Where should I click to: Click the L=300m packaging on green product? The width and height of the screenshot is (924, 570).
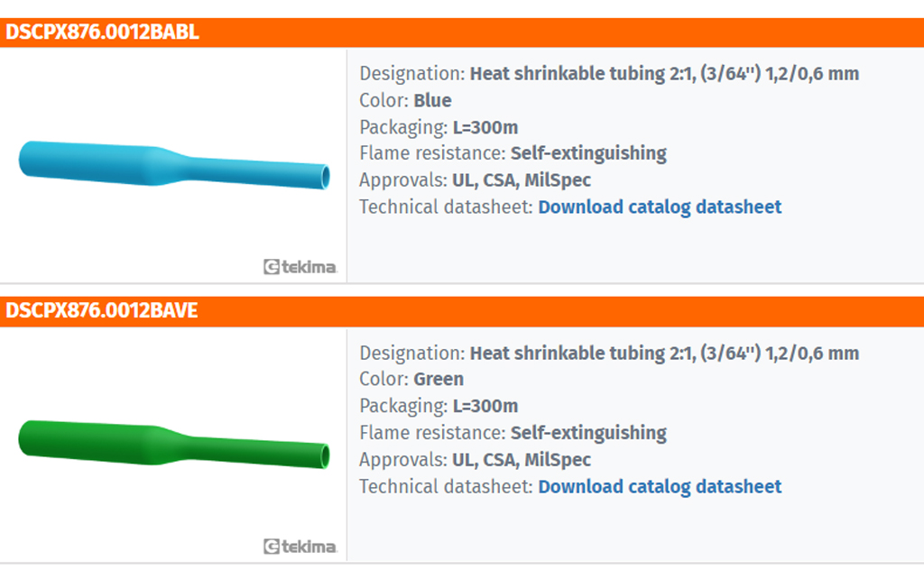coord(485,406)
